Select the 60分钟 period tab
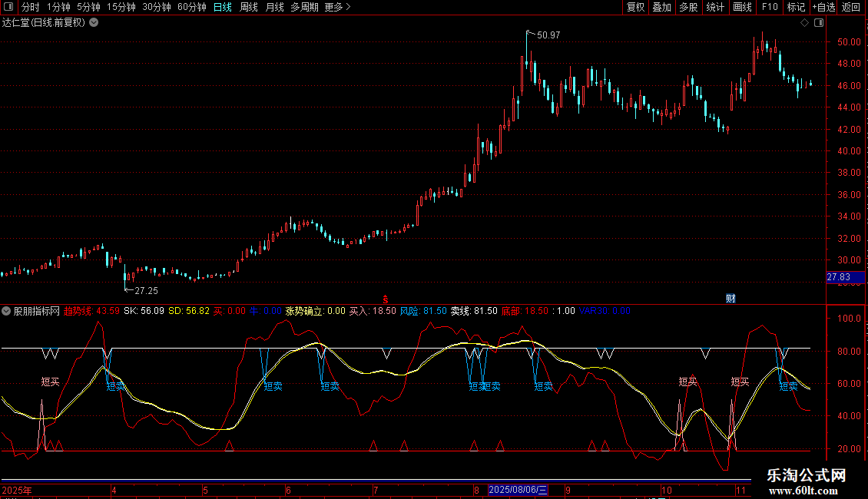 tap(191, 7)
